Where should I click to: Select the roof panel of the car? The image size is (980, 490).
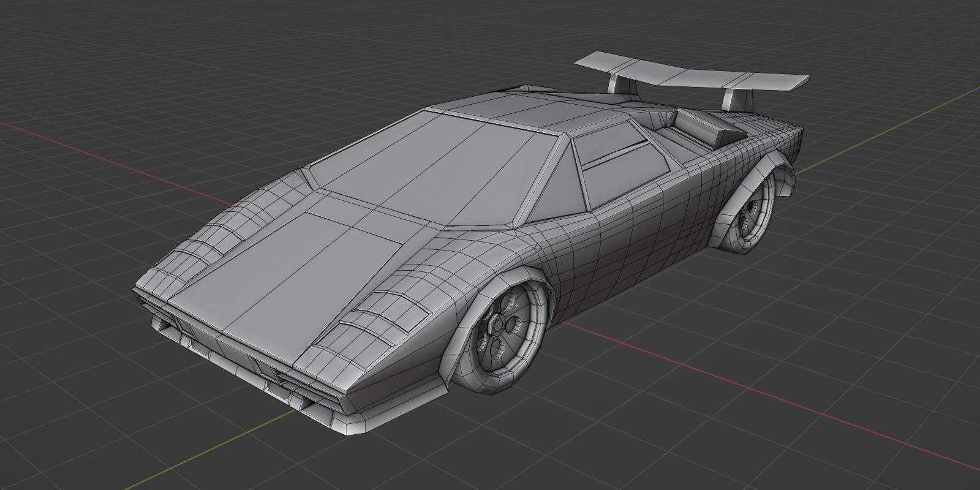pos(527,113)
